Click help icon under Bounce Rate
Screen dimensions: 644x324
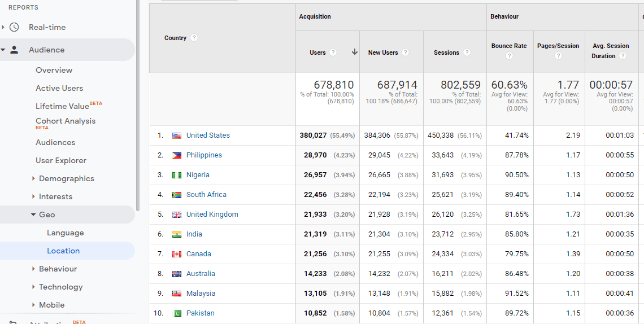tap(509, 56)
